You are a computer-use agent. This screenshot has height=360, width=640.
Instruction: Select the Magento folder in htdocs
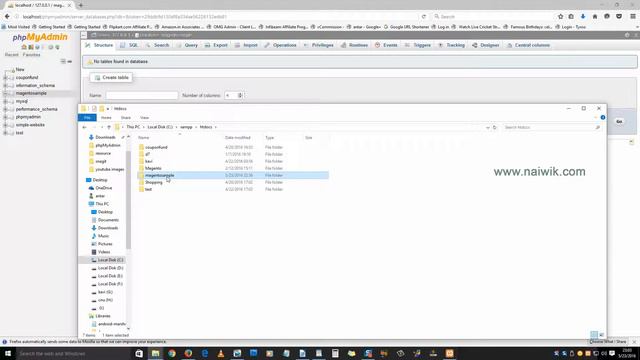(x=153, y=168)
